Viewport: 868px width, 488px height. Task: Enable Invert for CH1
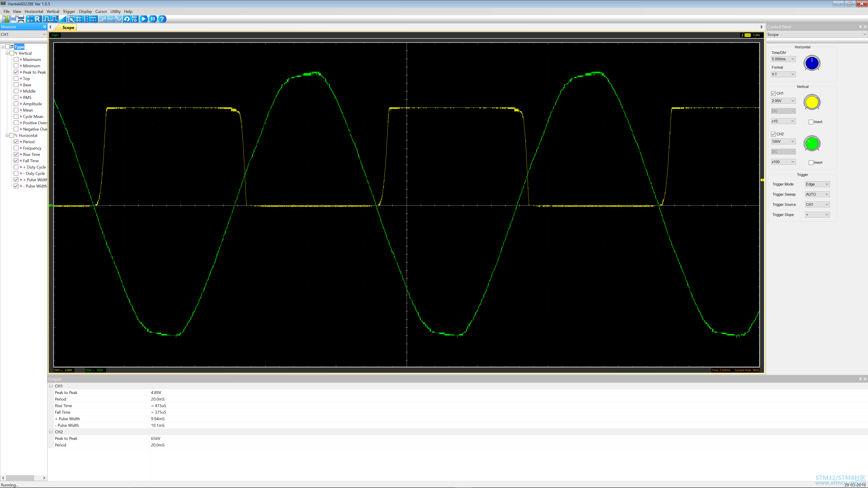(x=811, y=122)
